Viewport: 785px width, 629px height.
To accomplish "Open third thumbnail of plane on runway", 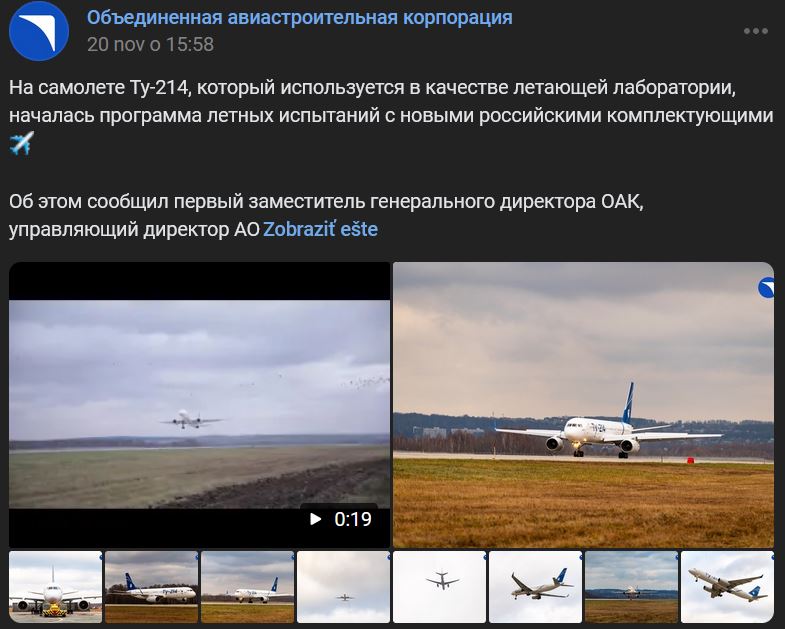I will (247, 587).
